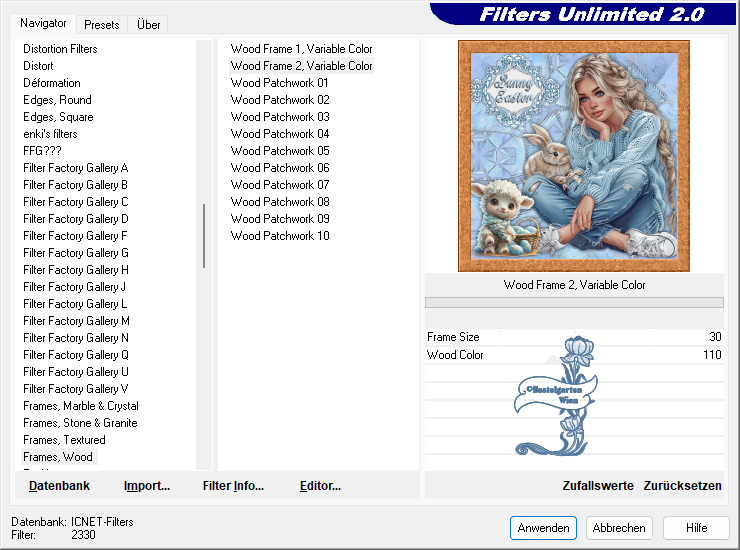Viewport: 740px width, 550px height.
Task: Select the Distortion Filters category
Action: coord(60,49)
